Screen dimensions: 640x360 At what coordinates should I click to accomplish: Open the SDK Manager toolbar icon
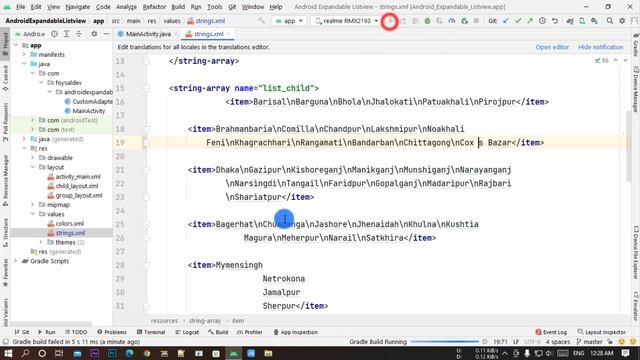[x=594, y=21]
